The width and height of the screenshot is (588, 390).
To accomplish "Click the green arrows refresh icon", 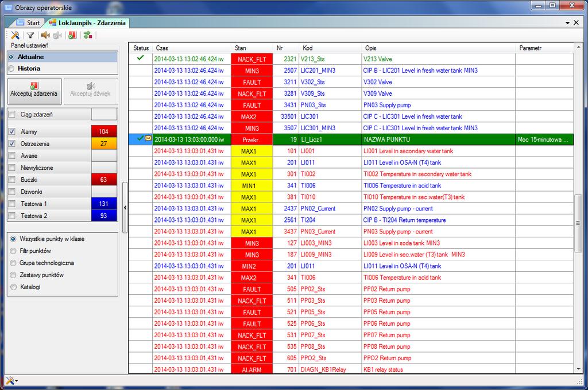I will (x=88, y=35).
